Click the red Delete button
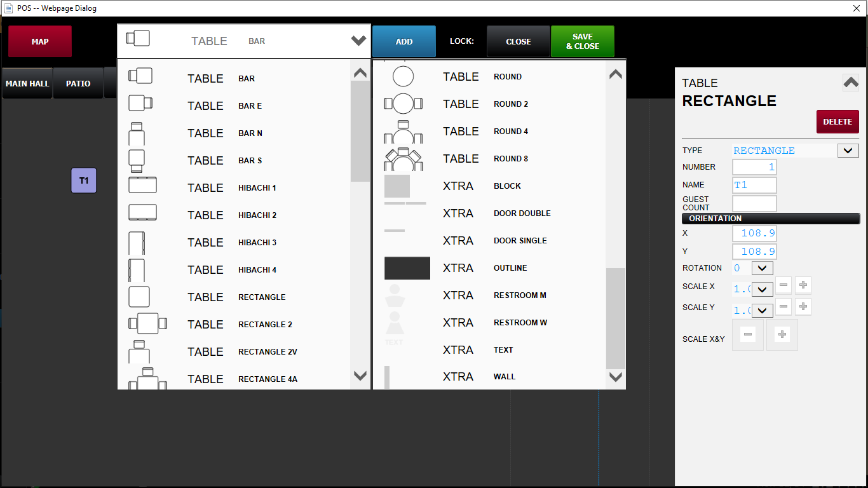Screen dimensions: 868x488 coord(837,121)
